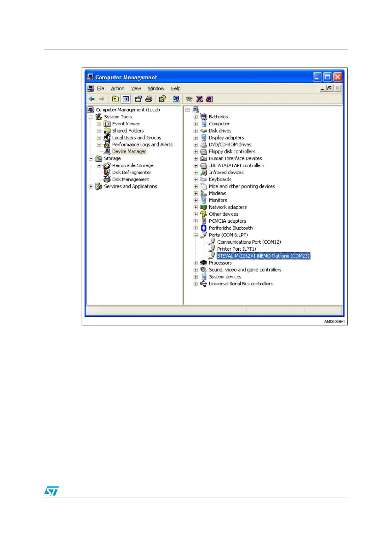Click the Shared Folders icon
392x555 pixels.
tap(107, 131)
